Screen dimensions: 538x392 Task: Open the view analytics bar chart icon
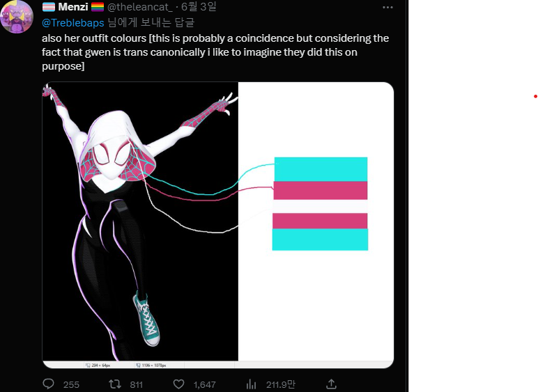tap(251, 384)
